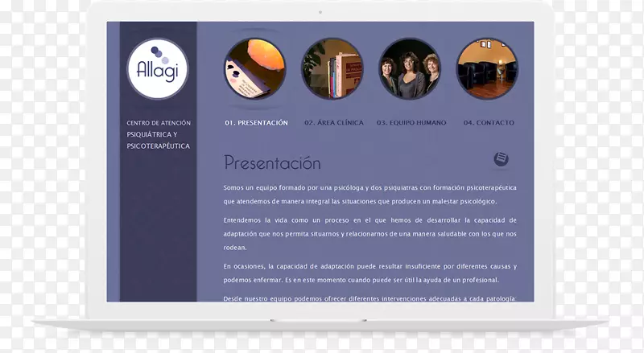Click the round document icon beside Presentación

501,159
